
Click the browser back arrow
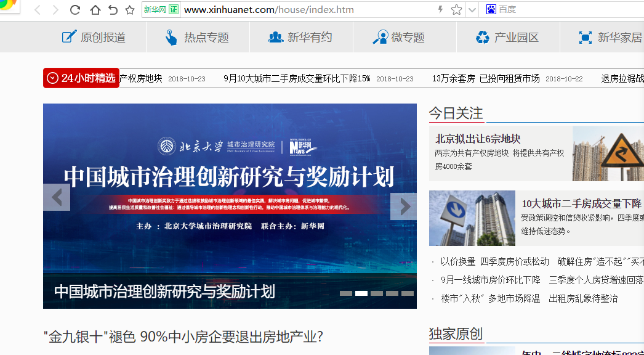(x=38, y=10)
